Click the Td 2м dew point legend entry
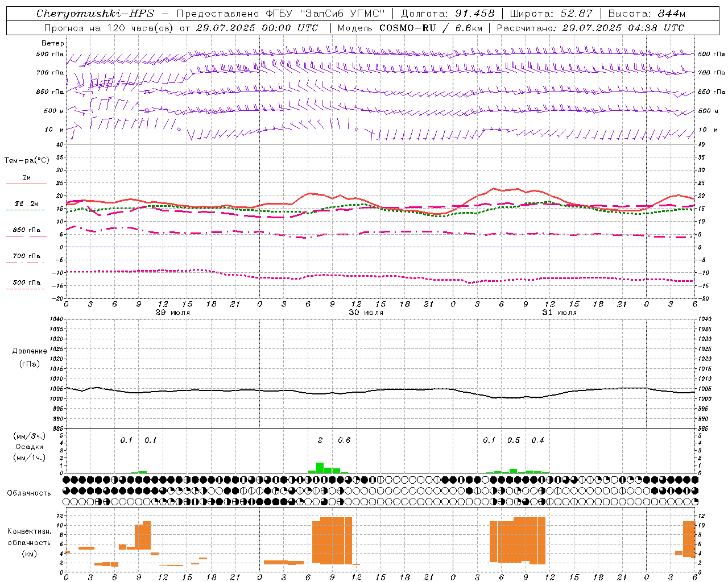The width and height of the screenshot is (728, 582). pyautogui.click(x=27, y=203)
